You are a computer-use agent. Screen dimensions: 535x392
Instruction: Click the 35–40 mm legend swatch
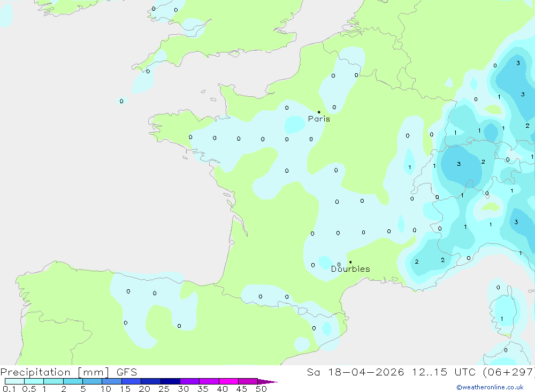click(209, 381)
